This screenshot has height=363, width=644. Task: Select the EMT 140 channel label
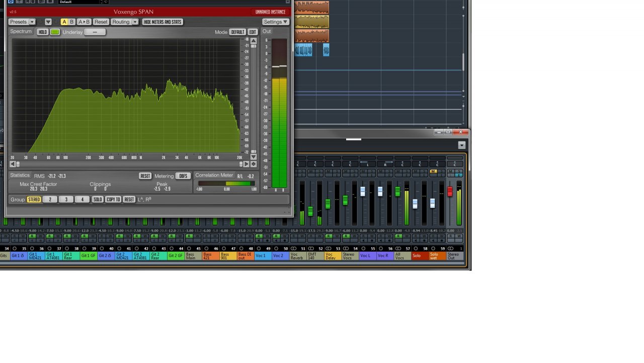click(315, 256)
